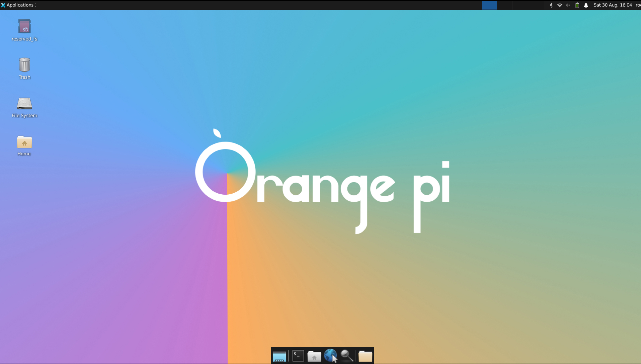Open the gray home-folder file manager in the dock
641x364 pixels.
tap(314, 356)
